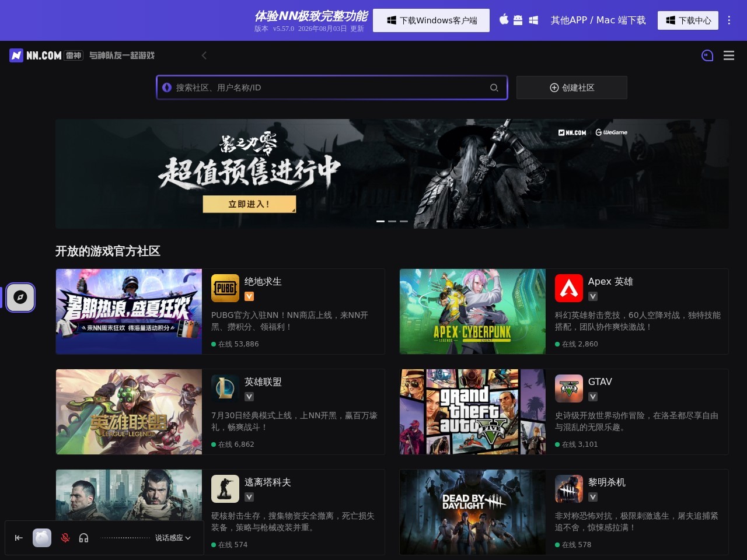Click the 英雄联盟 community title
The width and height of the screenshot is (747, 560).
(263, 381)
